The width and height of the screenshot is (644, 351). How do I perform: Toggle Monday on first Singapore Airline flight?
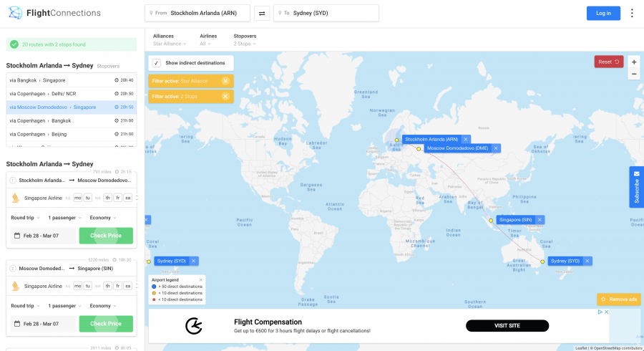78,198
